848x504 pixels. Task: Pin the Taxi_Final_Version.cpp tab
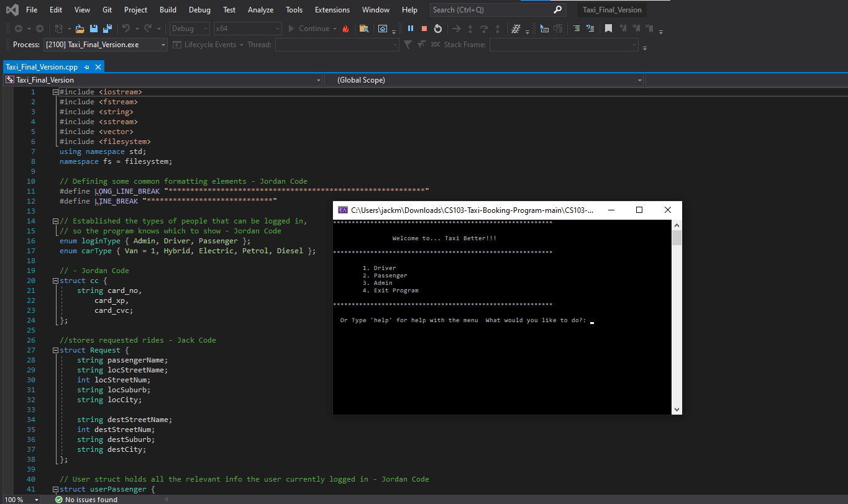point(87,67)
